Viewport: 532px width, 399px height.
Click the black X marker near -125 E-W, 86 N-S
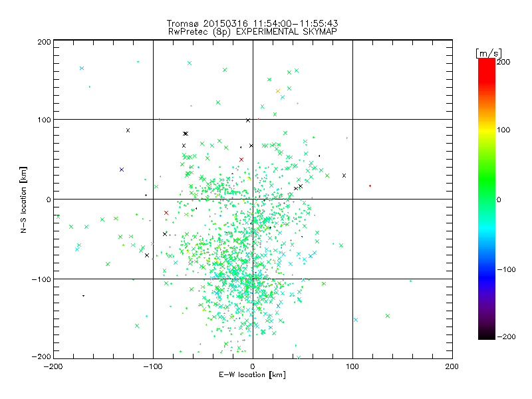[128, 130]
